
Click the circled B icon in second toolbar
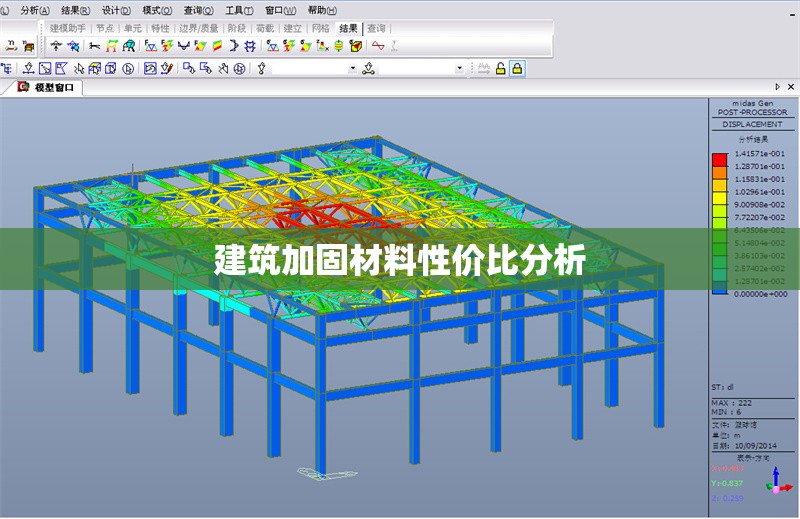pos(128,69)
